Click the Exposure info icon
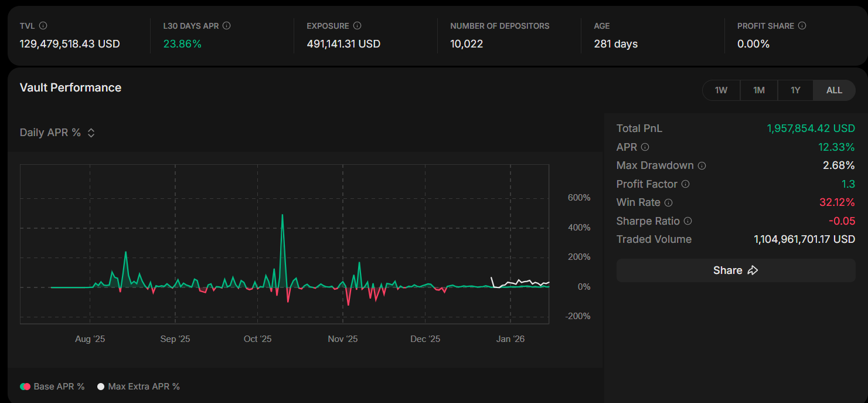 tap(358, 26)
